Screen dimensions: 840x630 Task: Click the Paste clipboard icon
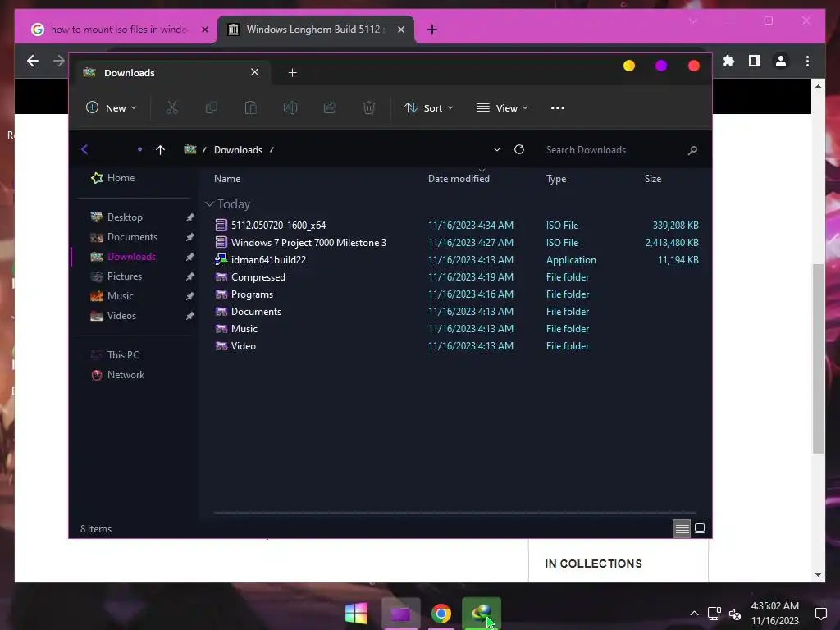[x=251, y=107]
